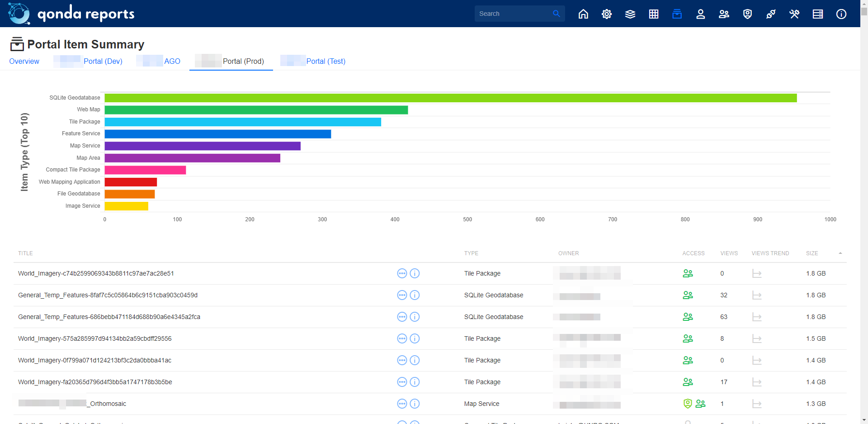Click the security shield icon

point(747,14)
